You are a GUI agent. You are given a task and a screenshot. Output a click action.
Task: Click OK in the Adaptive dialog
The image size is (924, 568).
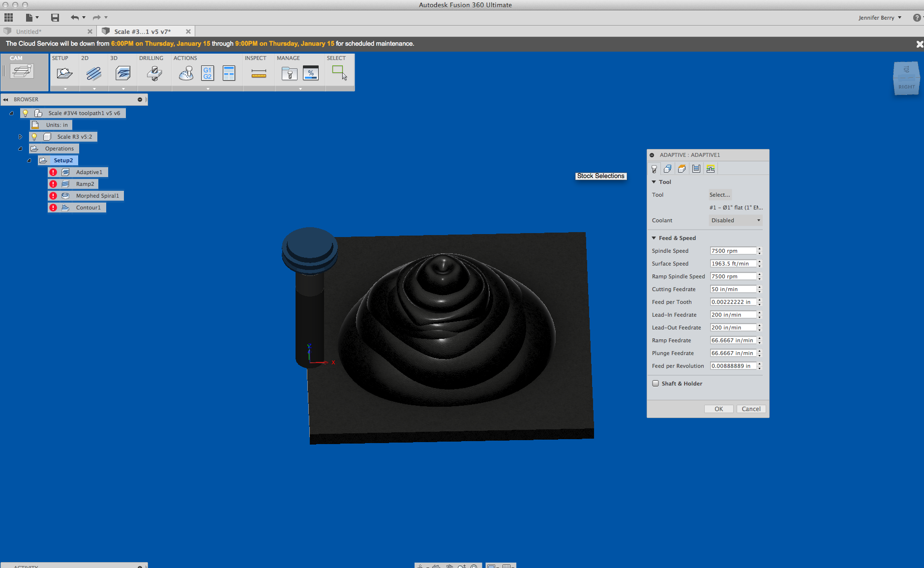coord(718,409)
